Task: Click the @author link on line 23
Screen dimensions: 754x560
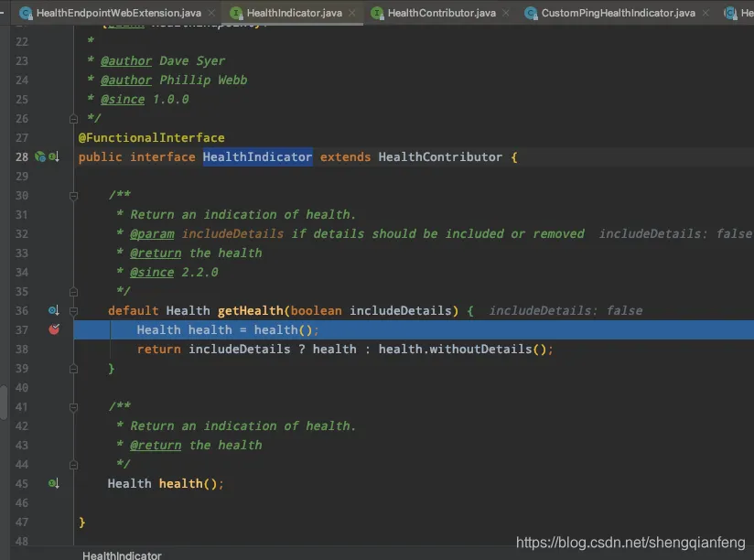Action: tap(126, 61)
